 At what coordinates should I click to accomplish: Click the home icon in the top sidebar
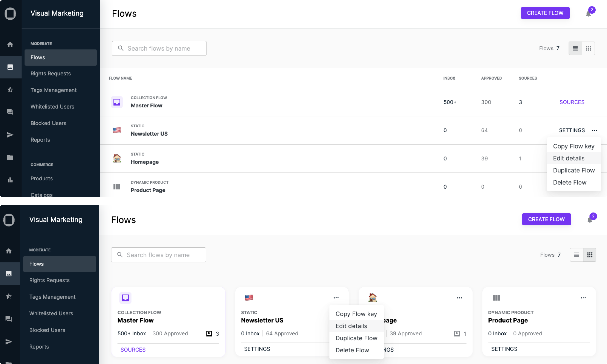(10, 44)
